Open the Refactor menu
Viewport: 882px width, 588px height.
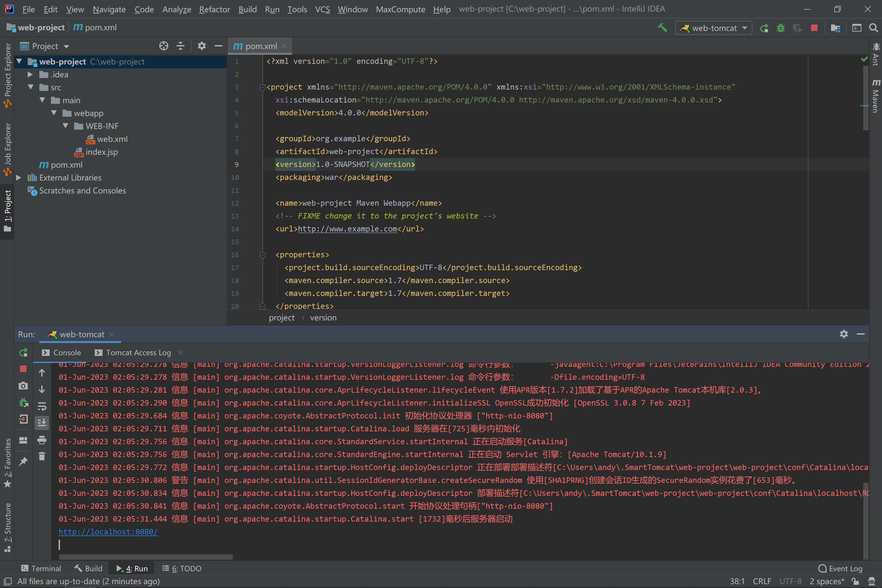214,9
